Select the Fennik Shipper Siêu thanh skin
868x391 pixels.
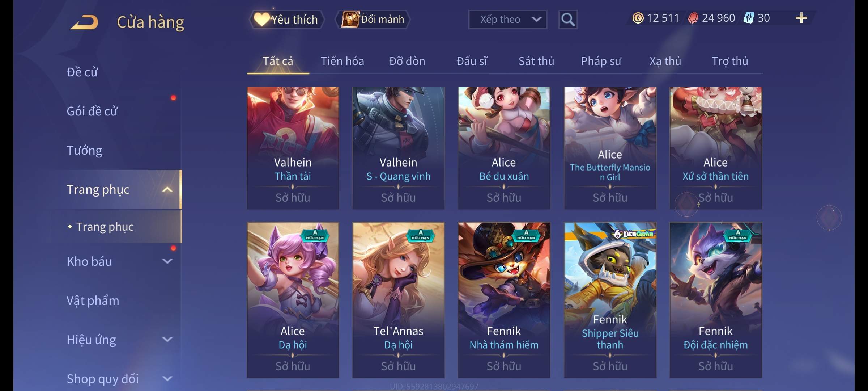610,300
